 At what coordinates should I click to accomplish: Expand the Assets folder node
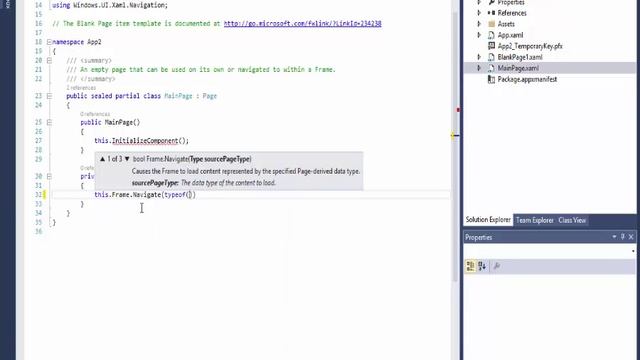(479, 24)
